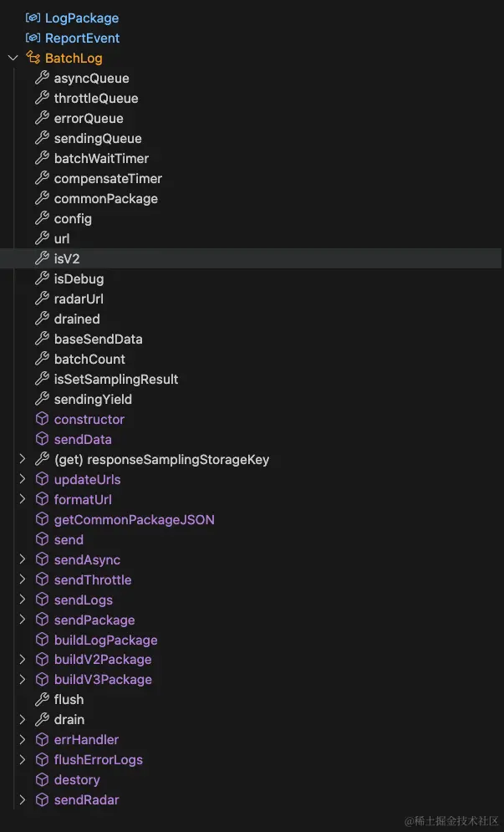The image size is (504, 832).
Task: Click the wrench icon next to isSetSamplingResult
Action: 42,379
